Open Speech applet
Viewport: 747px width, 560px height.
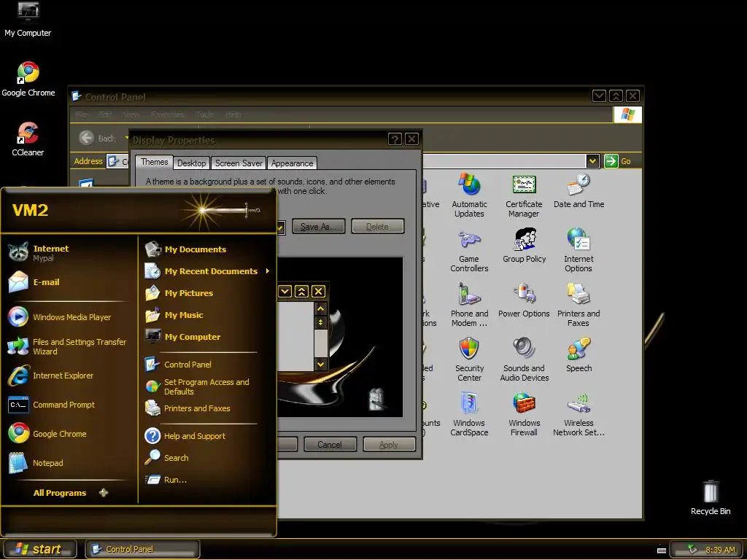tap(578, 355)
